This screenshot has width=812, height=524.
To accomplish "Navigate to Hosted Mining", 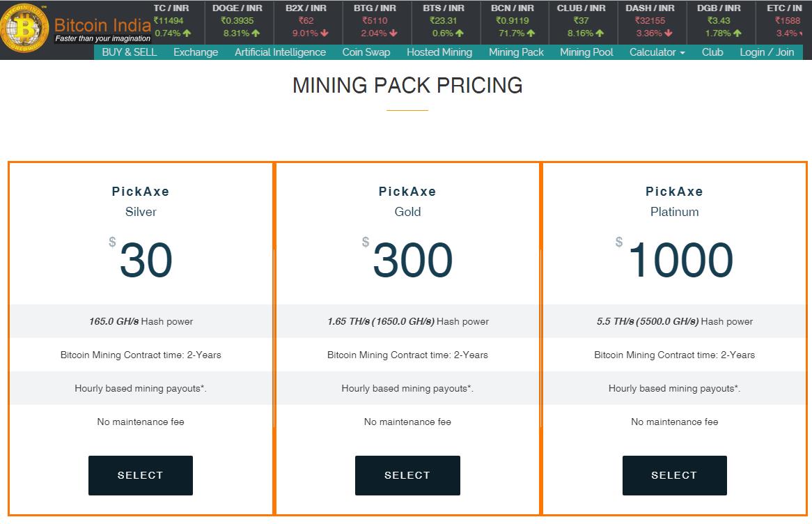I will tap(439, 52).
